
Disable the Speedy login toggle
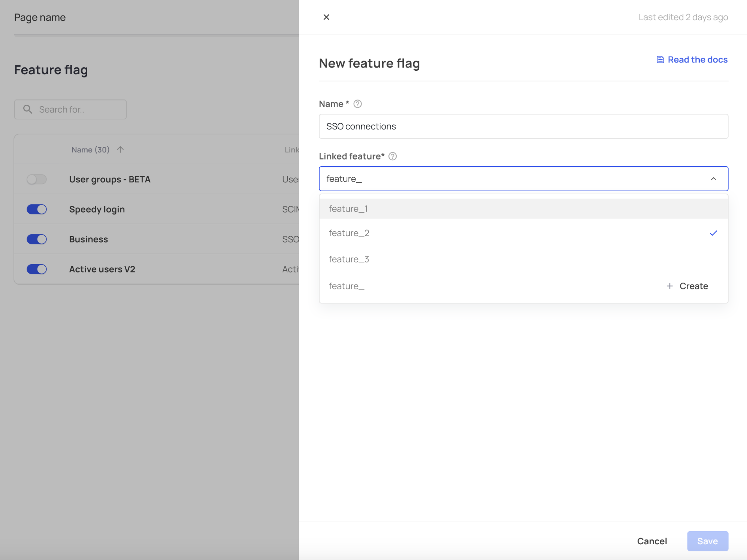coord(37,209)
